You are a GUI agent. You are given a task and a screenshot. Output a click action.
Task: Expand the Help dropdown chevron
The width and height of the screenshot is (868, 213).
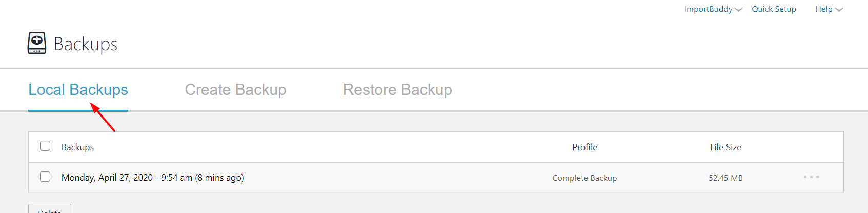point(839,10)
